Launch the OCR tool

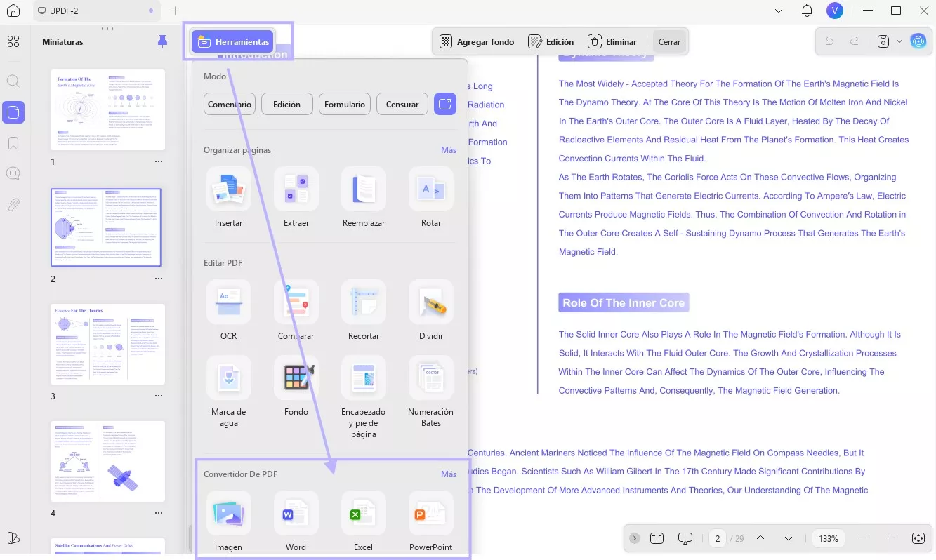click(x=229, y=302)
